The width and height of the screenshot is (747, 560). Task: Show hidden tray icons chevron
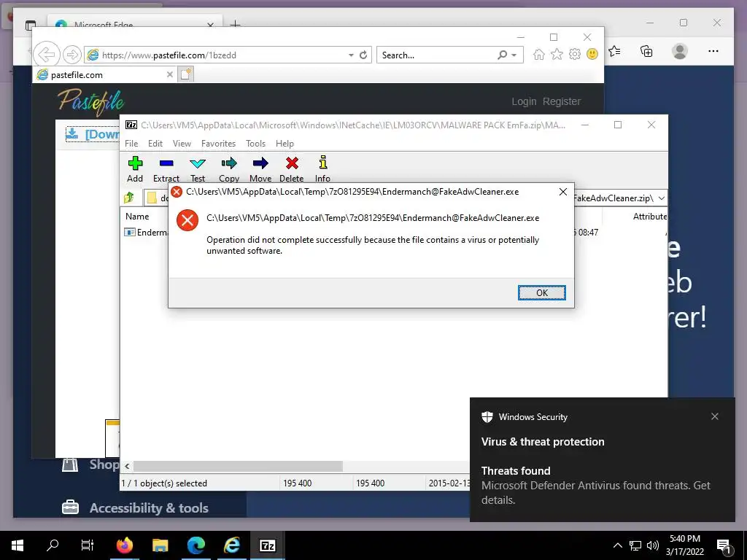(617, 545)
